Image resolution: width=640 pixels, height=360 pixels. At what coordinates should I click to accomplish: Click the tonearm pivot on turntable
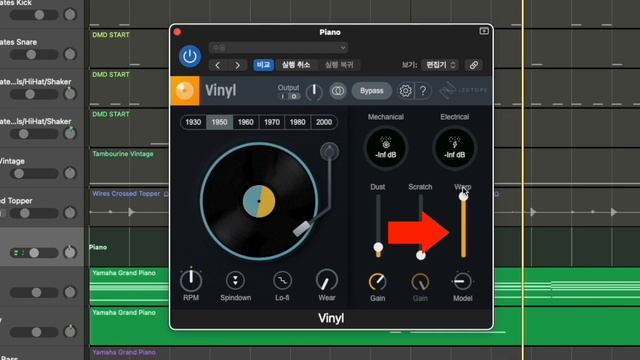click(329, 151)
